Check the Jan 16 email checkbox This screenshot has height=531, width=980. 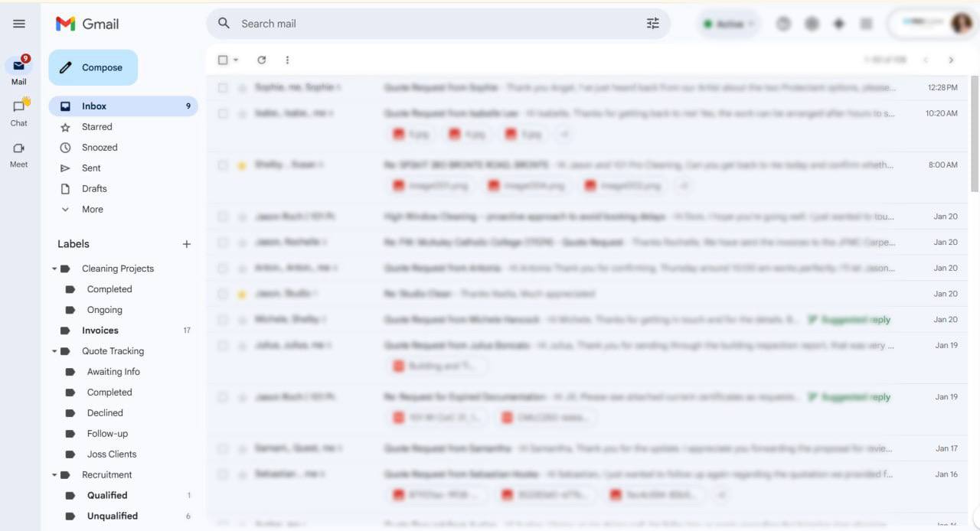223,474
